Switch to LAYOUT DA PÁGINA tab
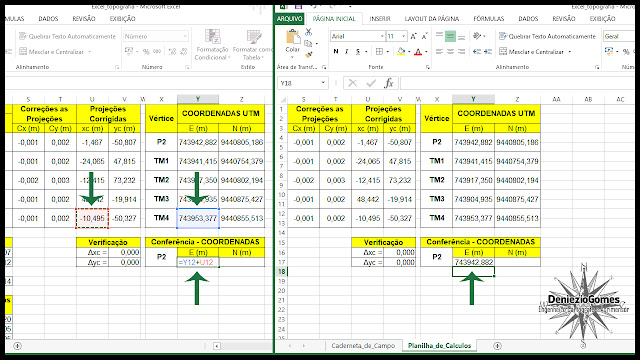Image resolution: width=640 pixels, height=360 pixels. (432, 19)
